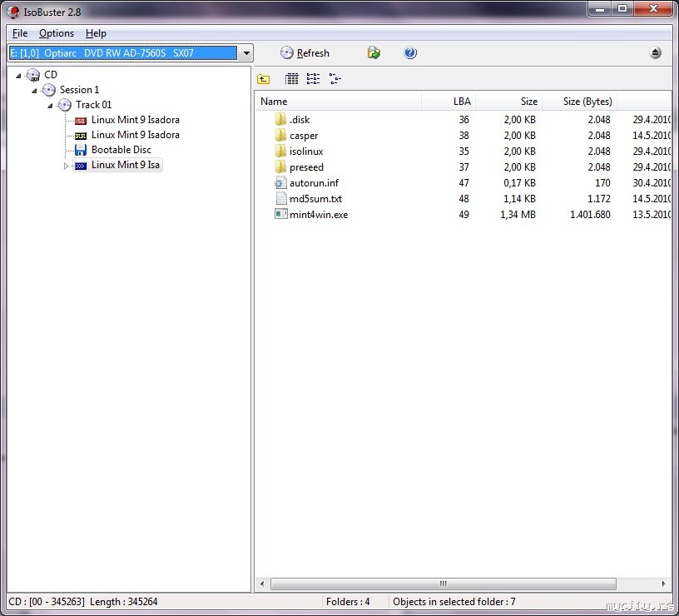Eject the disc with the eject icon
Image resolution: width=679 pixels, height=616 pixels.
[655, 52]
